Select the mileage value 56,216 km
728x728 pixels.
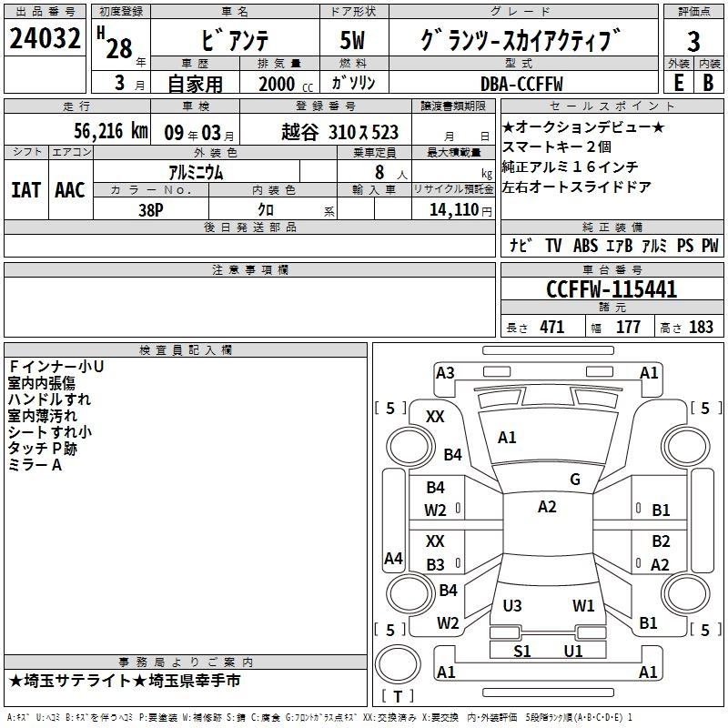98,130
